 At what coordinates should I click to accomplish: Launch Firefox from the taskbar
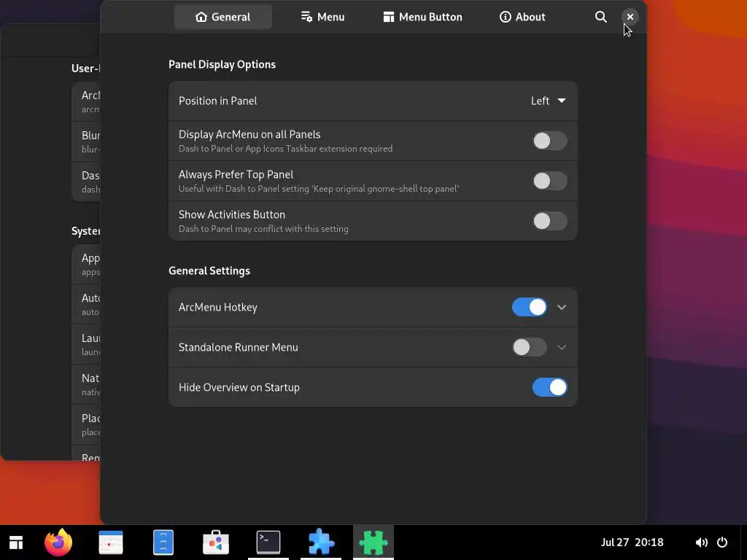click(58, 542)
